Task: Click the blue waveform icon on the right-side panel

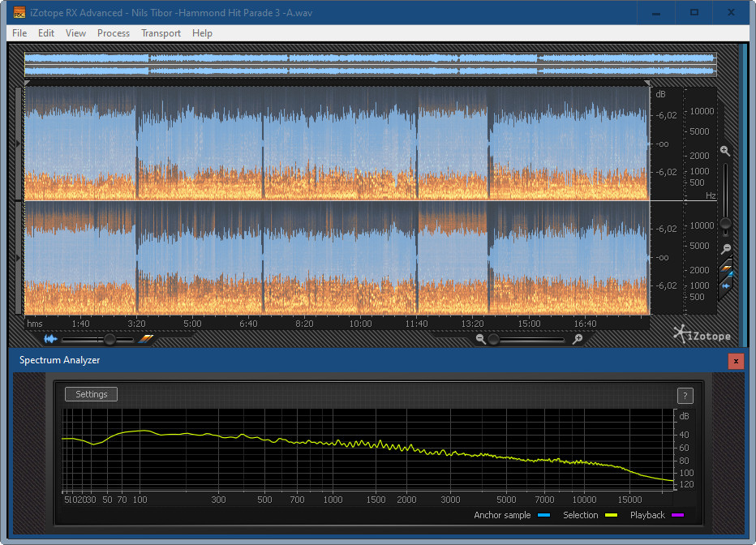Action: (x=727, y=285)
